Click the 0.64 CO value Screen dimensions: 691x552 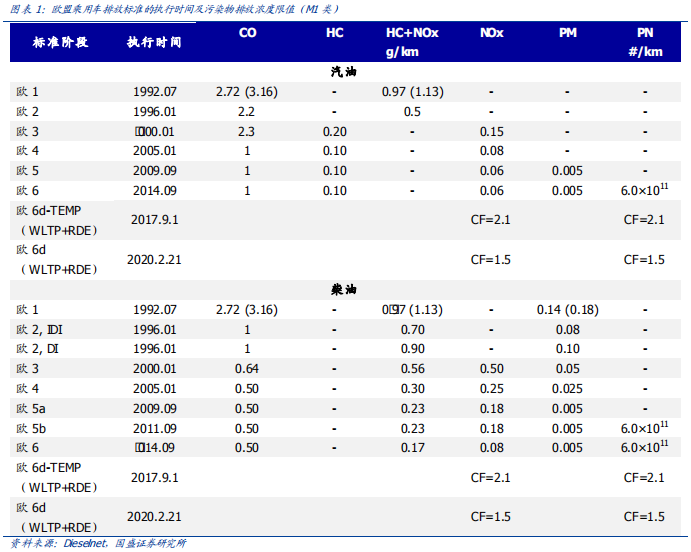247,369
